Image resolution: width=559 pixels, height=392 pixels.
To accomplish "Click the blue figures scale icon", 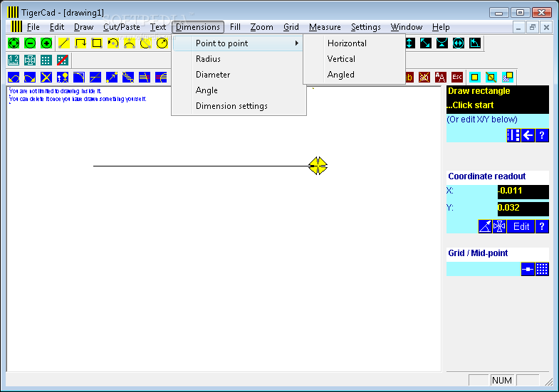I will click(x=63, y=78).
